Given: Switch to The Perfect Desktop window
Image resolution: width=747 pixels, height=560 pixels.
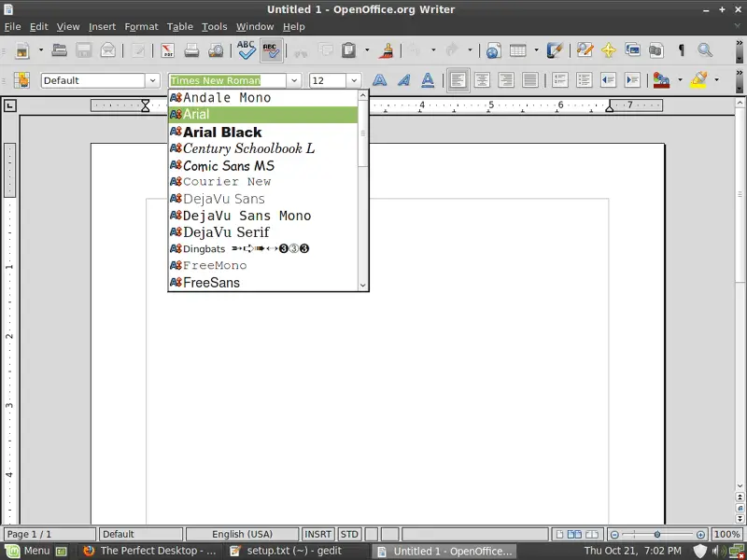Looking at the screenshot, I should tap(149, 551).
